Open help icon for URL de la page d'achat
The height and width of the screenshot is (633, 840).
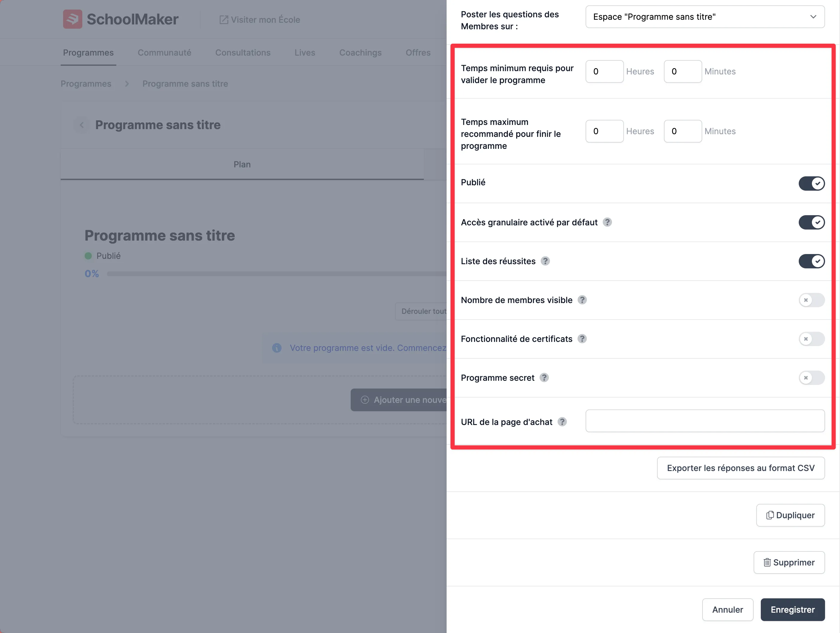(562, 422)
